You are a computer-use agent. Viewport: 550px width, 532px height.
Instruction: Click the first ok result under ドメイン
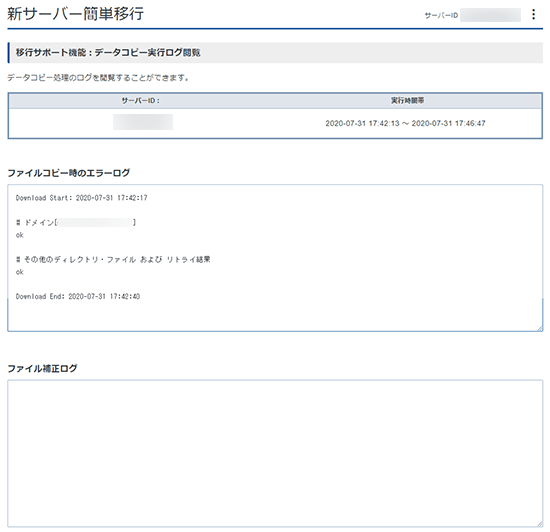pos(20,235)
